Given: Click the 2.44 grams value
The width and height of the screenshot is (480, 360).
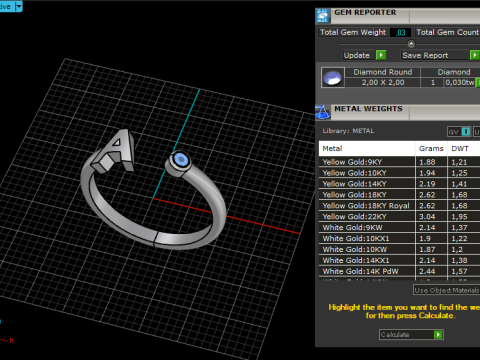Looking at the screenshot, I should (x=427, y=271).
